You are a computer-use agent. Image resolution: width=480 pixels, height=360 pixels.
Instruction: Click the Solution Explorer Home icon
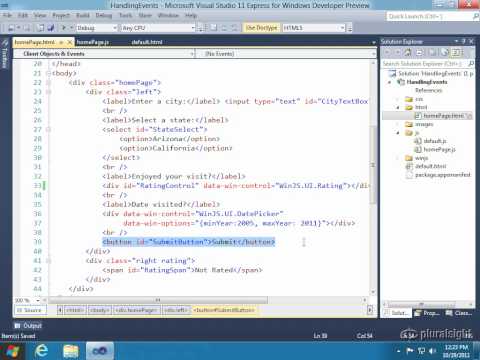[x=408, y=53]
